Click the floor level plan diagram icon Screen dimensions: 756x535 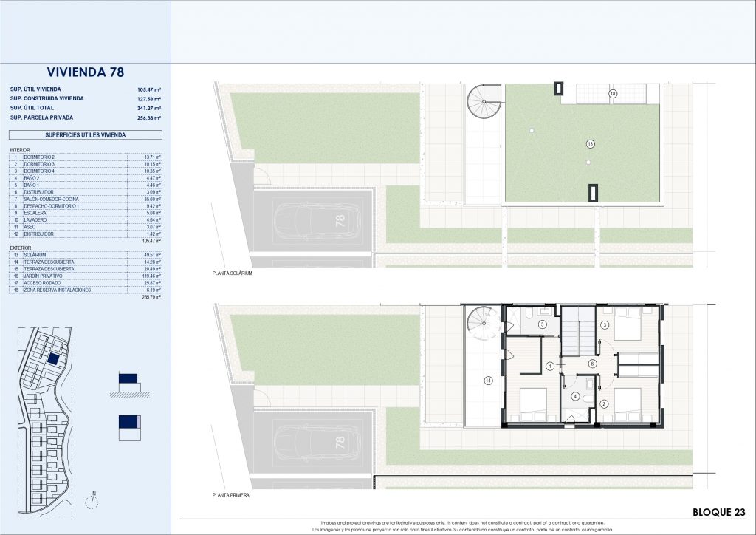pyautogui.click(x=128, y=427)
